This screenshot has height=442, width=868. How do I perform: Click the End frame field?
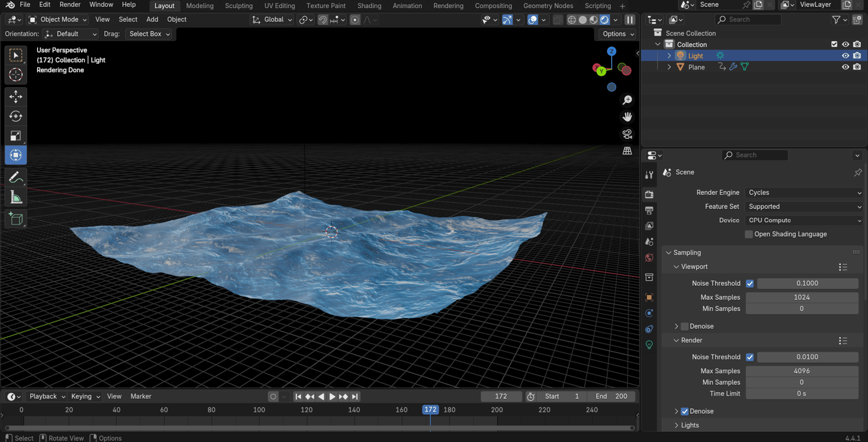point(612,396)
